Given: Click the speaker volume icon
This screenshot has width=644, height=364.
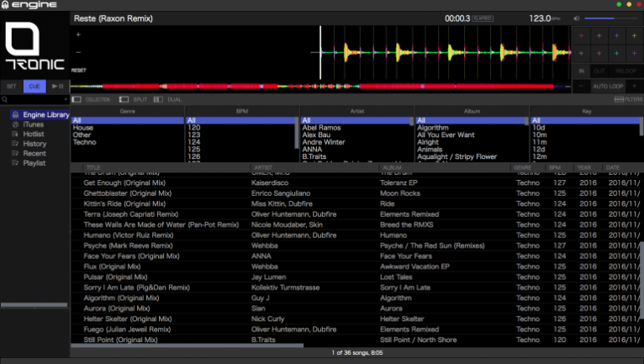Looking at the screenshot, I should [577, 18].
